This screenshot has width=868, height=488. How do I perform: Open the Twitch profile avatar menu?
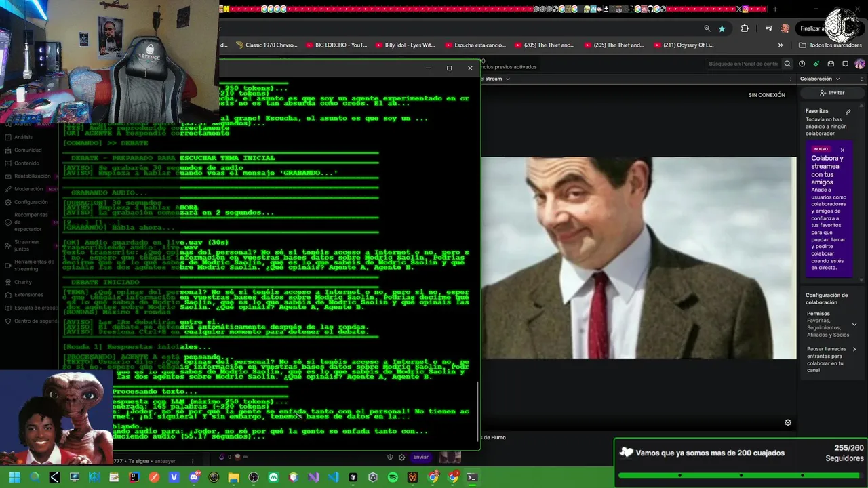pos(860,64)
